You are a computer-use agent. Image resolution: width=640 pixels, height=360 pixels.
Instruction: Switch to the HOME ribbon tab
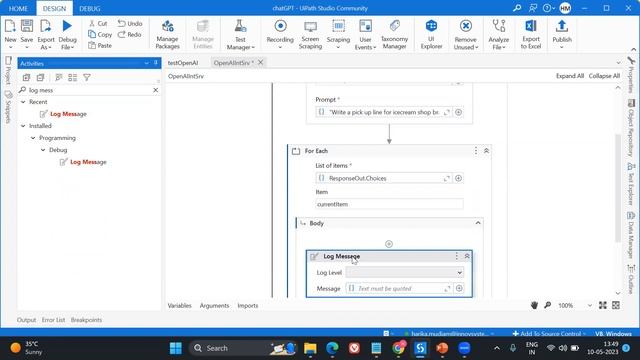pos(18,8)
